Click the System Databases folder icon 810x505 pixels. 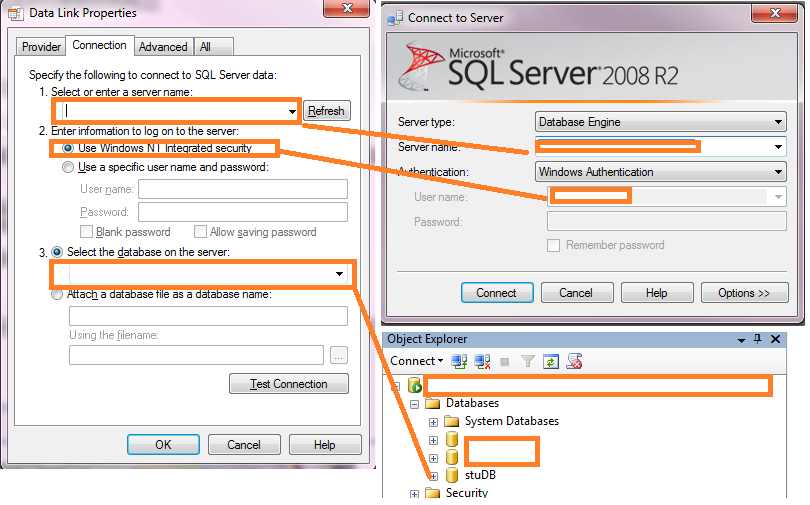point(451,421)
